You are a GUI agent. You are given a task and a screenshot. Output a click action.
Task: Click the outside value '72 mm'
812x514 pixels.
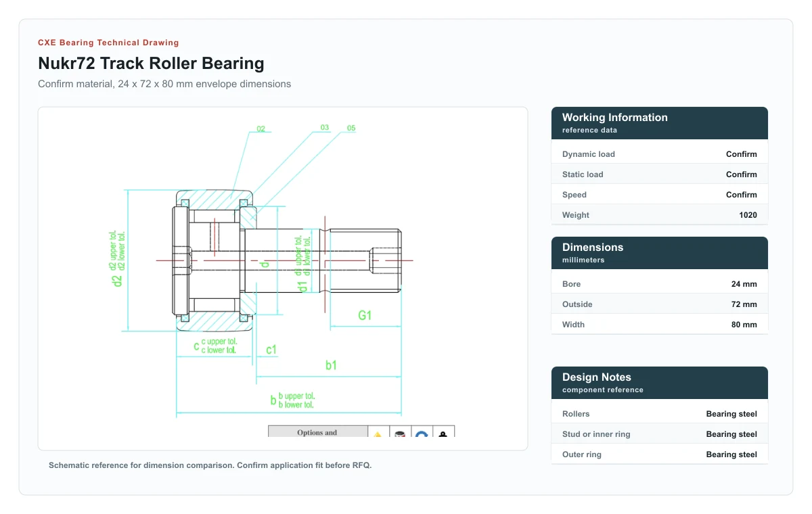point(744,304)
